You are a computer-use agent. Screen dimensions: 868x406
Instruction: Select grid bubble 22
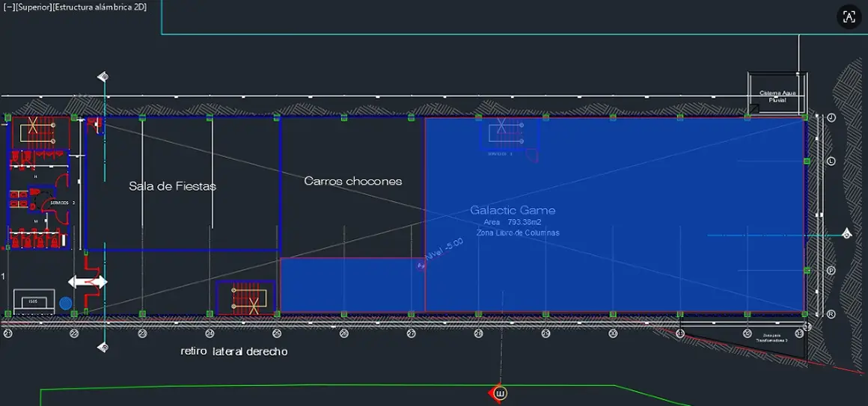(75, 333)
